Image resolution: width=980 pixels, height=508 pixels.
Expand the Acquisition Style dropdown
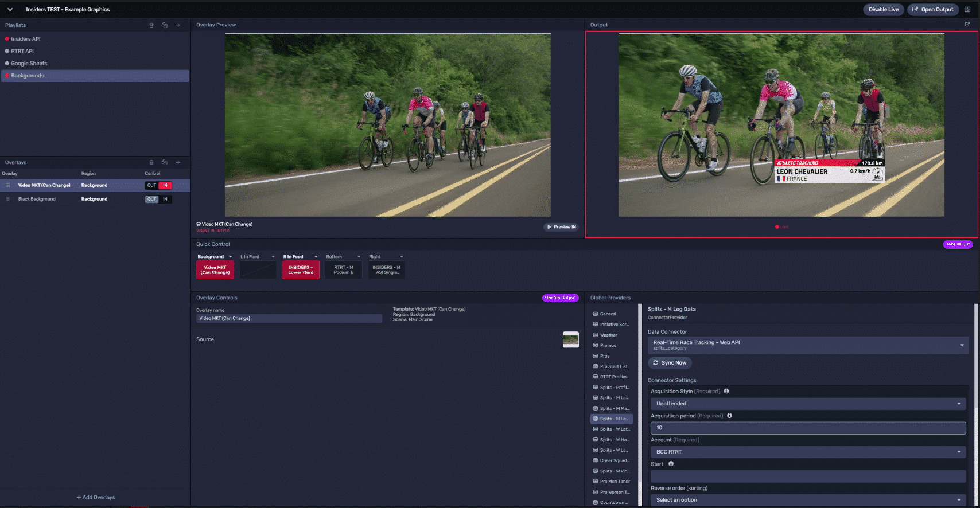pyautogui.click(x=808, y=404)
